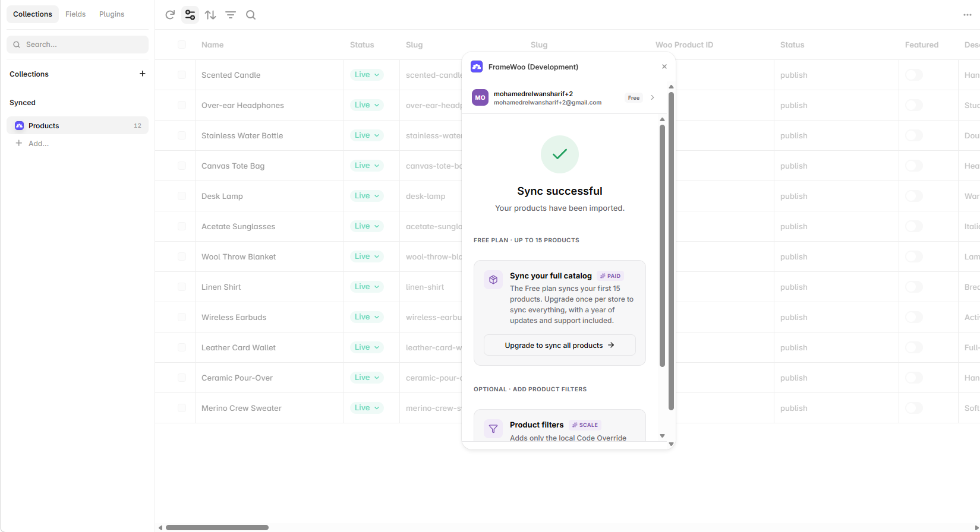Open the filter lines icon
Image resolution: width=980 pixels, height=532 pixels.
231,15
